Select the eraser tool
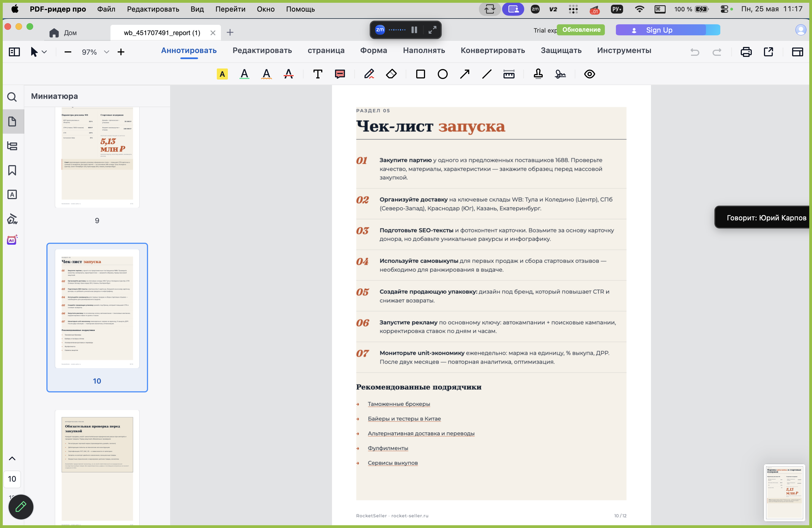This screenshot has height=528, width=812. pyautogui.click(x=391, y=74)
